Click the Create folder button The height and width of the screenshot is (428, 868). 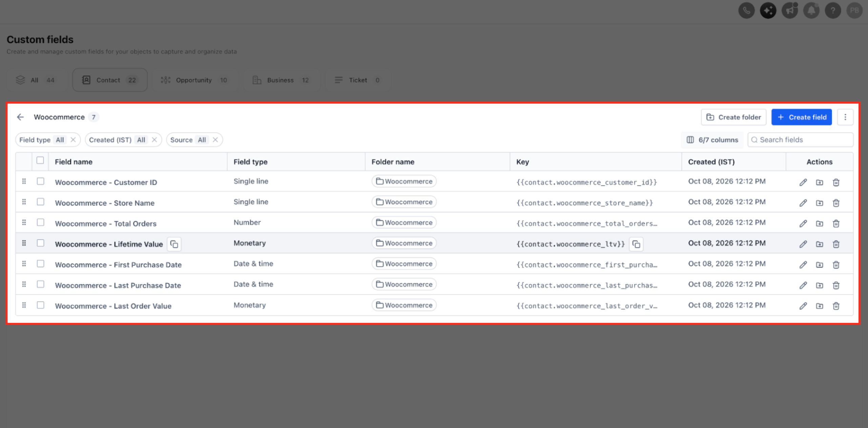click(x=733, y=117)
